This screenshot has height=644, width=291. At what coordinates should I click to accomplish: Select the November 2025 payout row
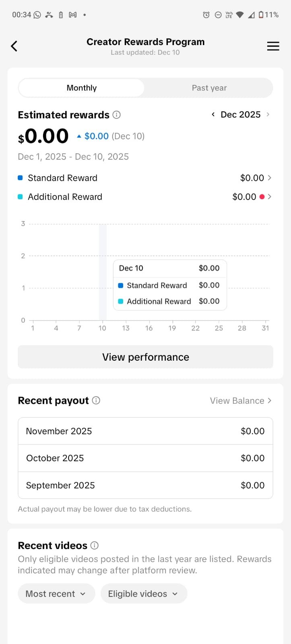(145, 431)
